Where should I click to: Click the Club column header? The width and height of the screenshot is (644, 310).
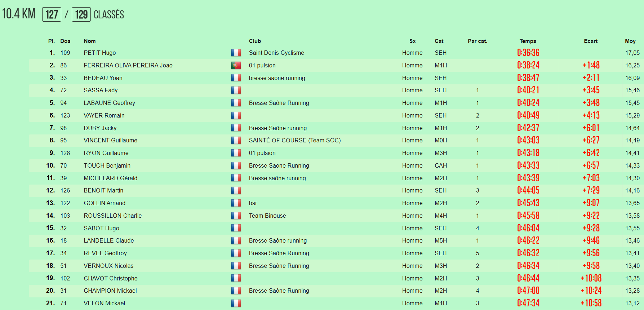(255, 41)
